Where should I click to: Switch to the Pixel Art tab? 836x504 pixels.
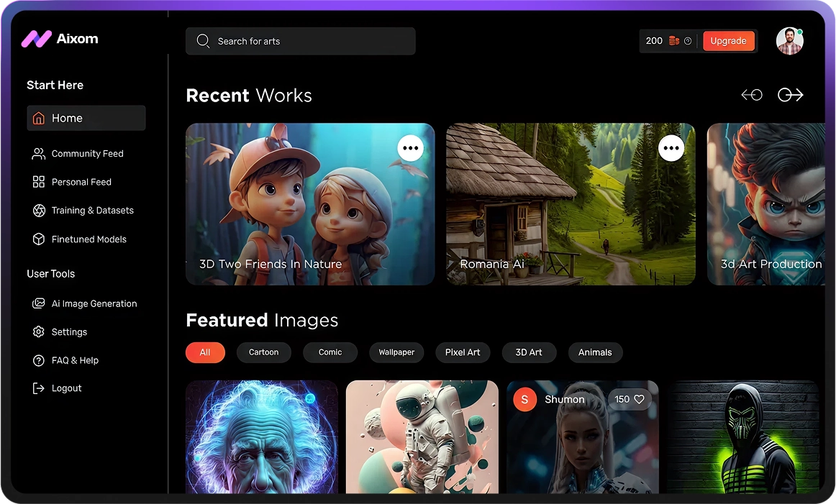(x=463, y=352)
